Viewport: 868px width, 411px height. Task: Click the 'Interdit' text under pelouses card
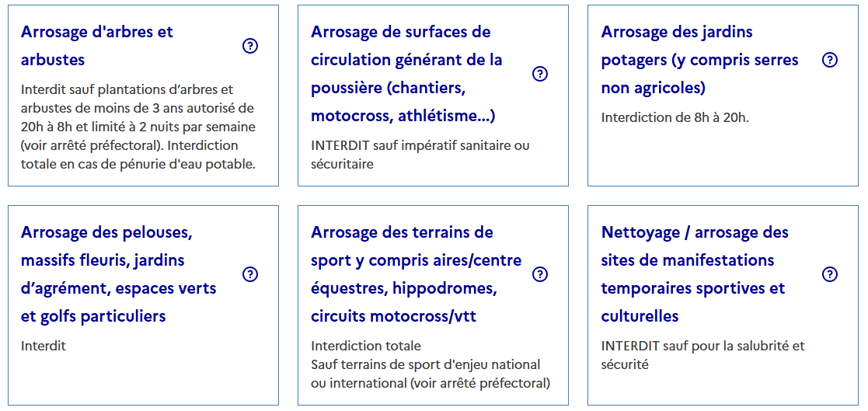click(44, 347)
